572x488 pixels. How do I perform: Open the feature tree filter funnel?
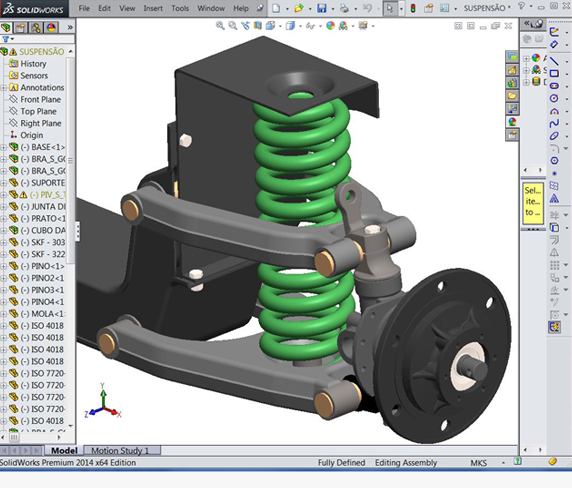(x=6, y=39)
